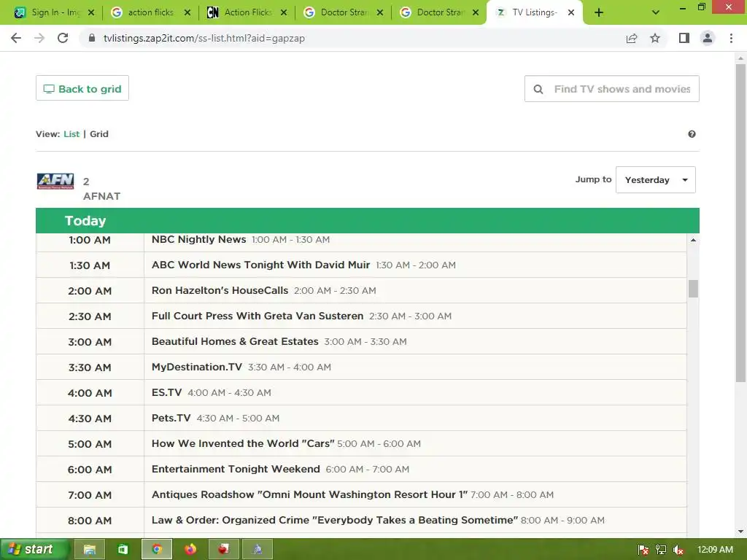Viewport: 747px width, 560px height.
Task: Switch to second Doctor Strange tab
Action: 439,12
